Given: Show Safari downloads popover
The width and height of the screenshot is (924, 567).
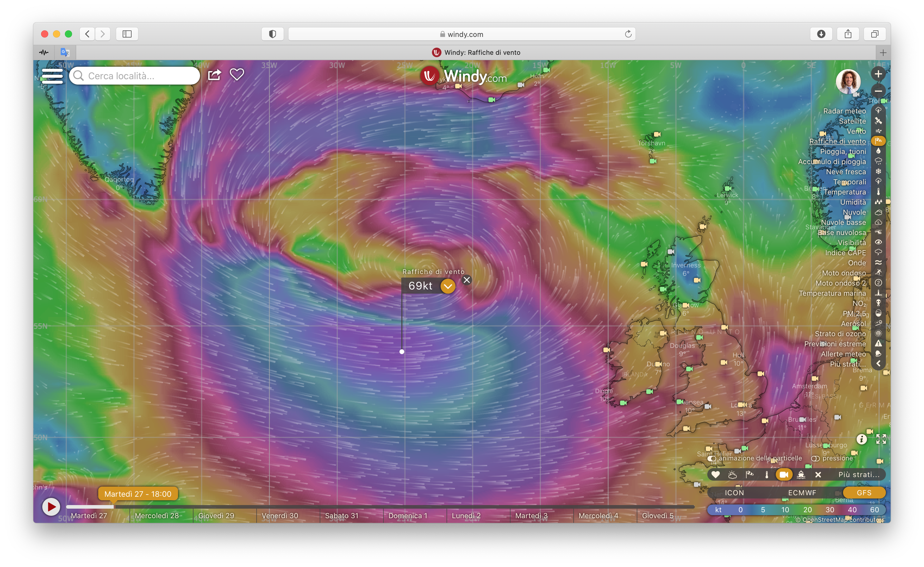Looking at the screenshot, I should click(821, 34).
